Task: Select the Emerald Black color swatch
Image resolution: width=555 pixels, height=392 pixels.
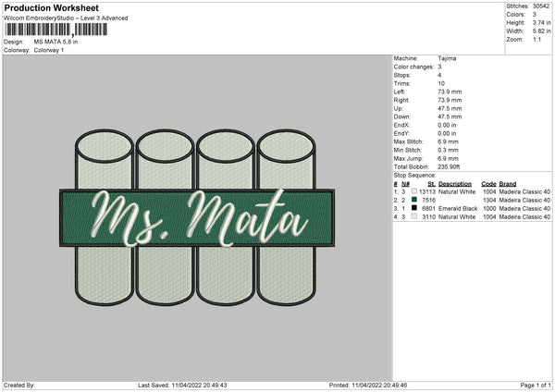Action: [x=414, y=208]
